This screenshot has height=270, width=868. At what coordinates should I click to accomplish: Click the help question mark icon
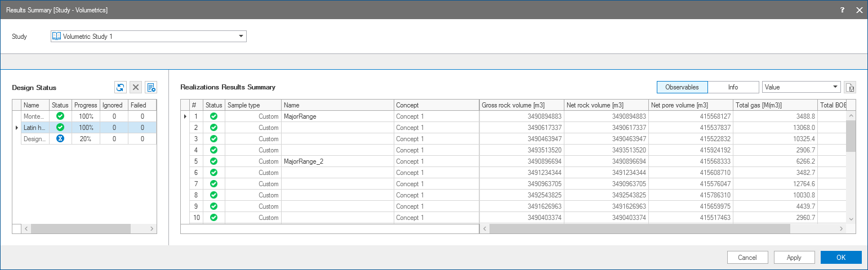[842, 10]
